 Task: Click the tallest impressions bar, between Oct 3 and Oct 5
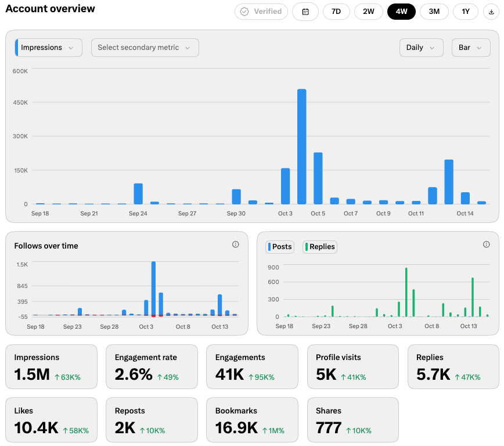(301, 146)
